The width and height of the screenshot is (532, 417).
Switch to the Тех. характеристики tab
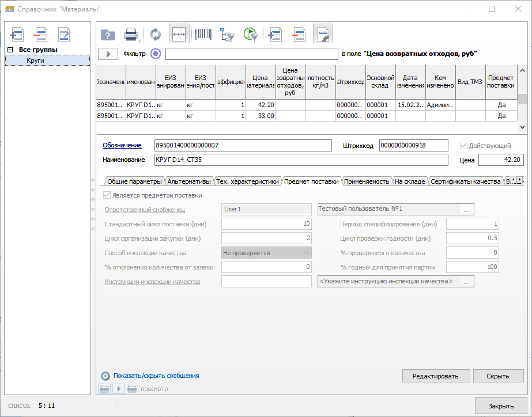coord(247,181)
